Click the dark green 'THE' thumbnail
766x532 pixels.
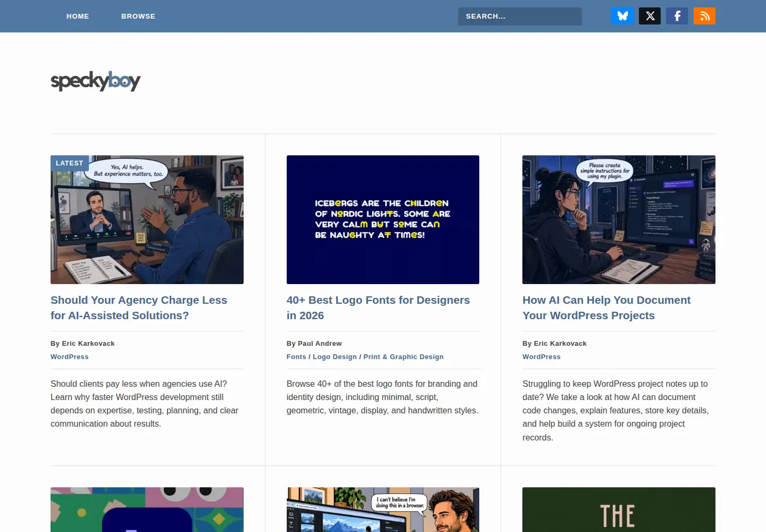click(619, 510)
